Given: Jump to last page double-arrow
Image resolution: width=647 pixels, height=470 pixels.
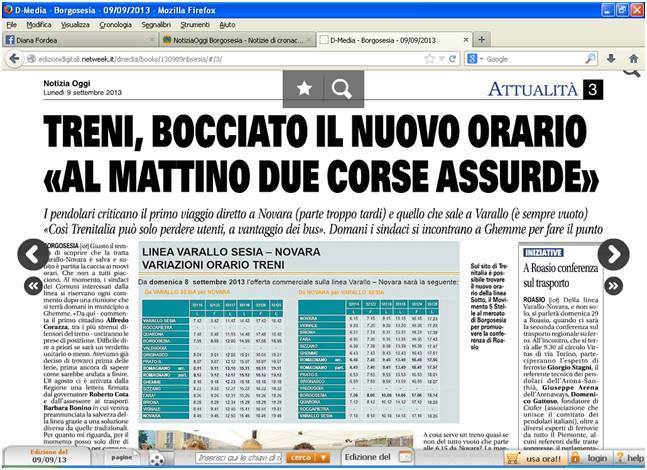Looking at the screenshot, I should (x=613, y=286).
